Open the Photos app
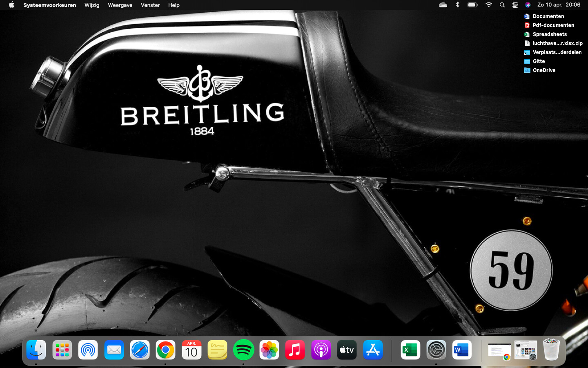This screenshot has height=368, width=588. coord(269,350)
